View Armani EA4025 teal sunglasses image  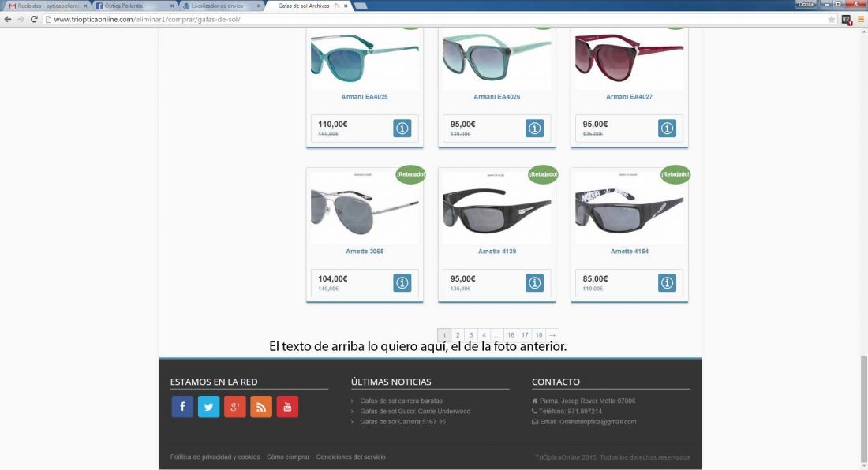click(365, 58)
